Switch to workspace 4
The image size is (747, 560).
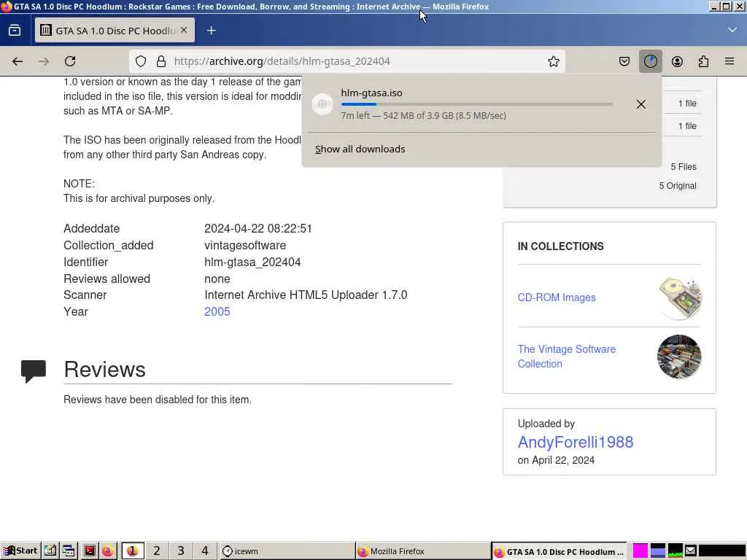click(x=205, y=551)
